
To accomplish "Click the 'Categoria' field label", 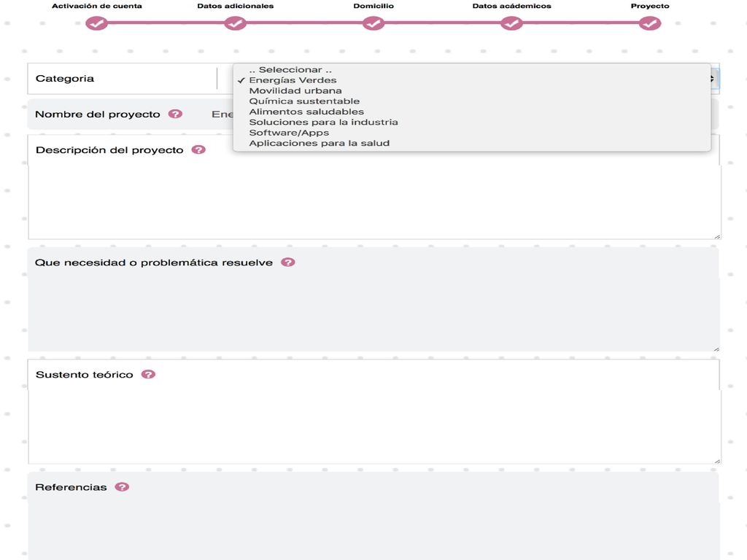I will [x=65, y=79].
